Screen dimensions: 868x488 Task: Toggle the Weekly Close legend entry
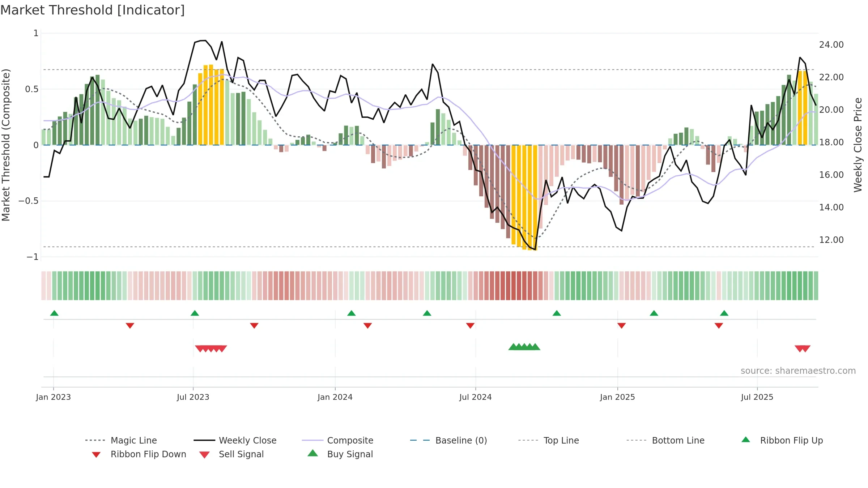pos(235,440)
